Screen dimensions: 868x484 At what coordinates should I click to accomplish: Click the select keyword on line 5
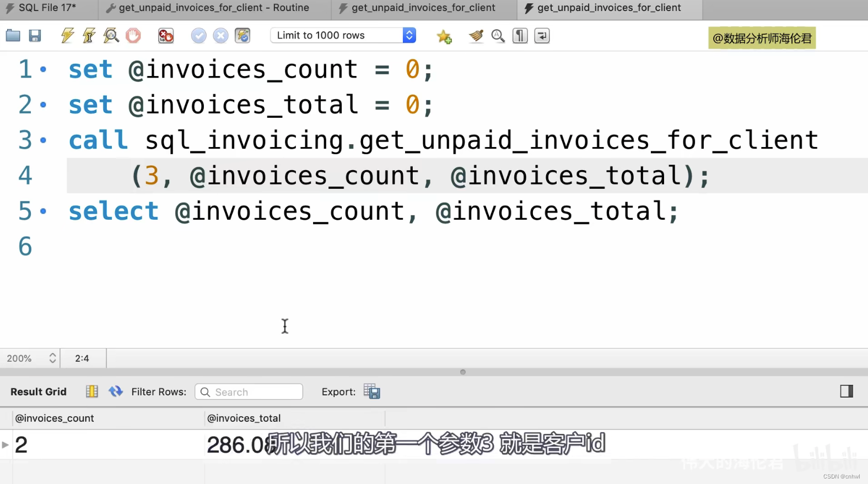(x=114, y=211)
